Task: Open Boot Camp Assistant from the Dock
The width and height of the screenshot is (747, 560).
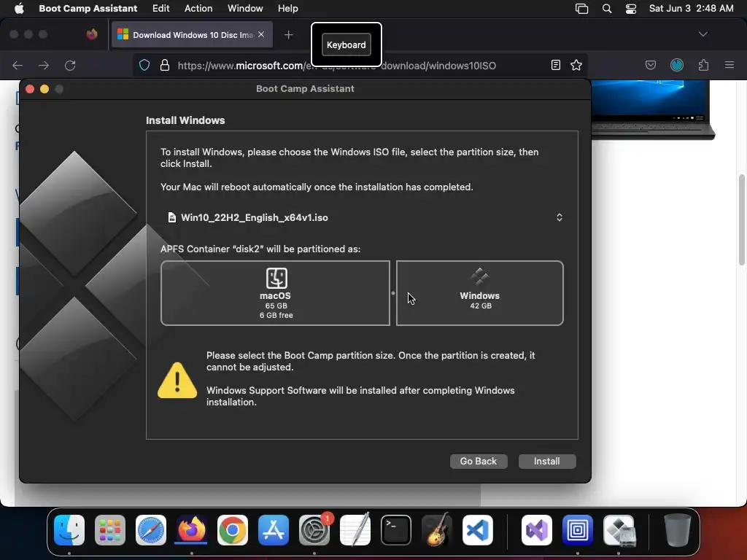Action: click(x=619, y=530)
